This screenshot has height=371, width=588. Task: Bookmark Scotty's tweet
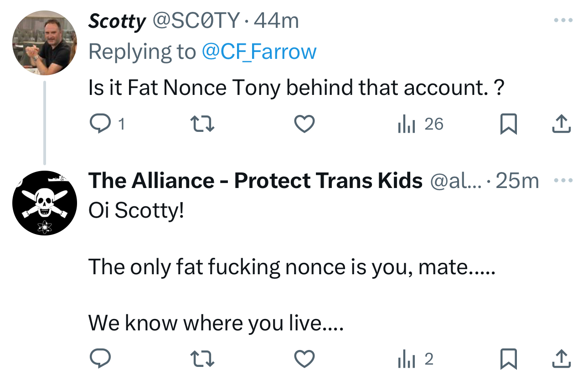[x=508, y=124]
